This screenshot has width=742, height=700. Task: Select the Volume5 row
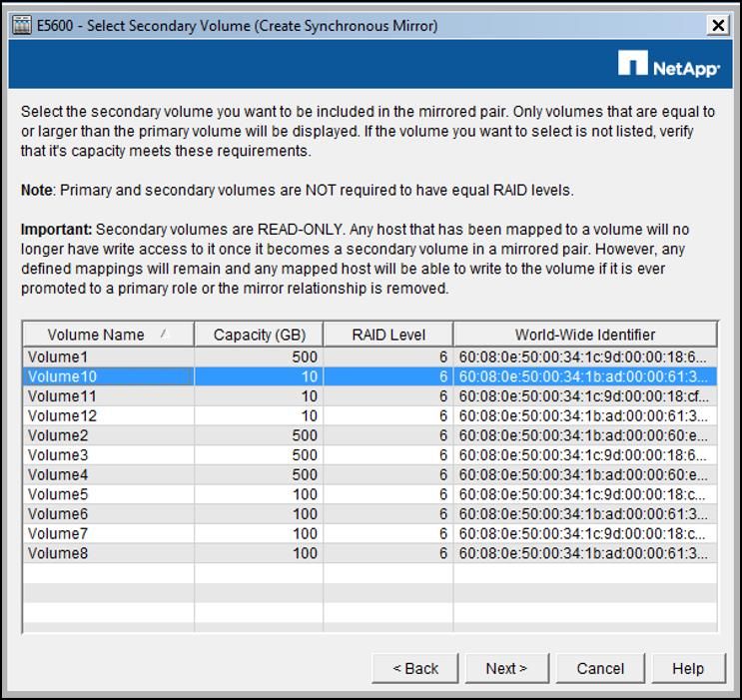pyautogui.click(x=371, y=494)
